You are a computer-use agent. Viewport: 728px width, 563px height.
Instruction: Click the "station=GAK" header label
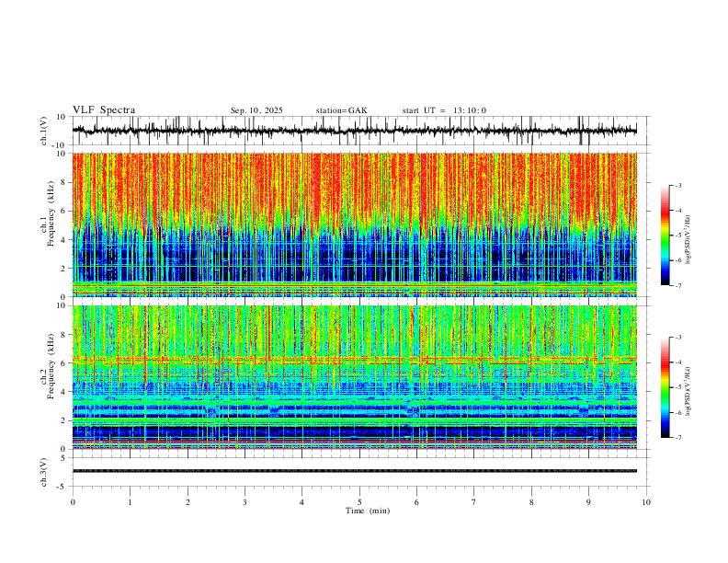click(x=341, y=110)
